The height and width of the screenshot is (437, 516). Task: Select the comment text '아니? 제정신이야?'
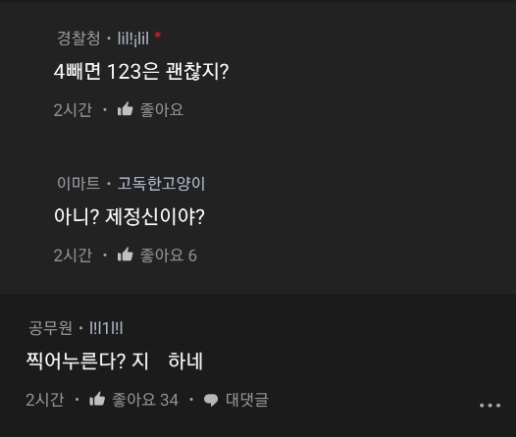coord(129,216)
